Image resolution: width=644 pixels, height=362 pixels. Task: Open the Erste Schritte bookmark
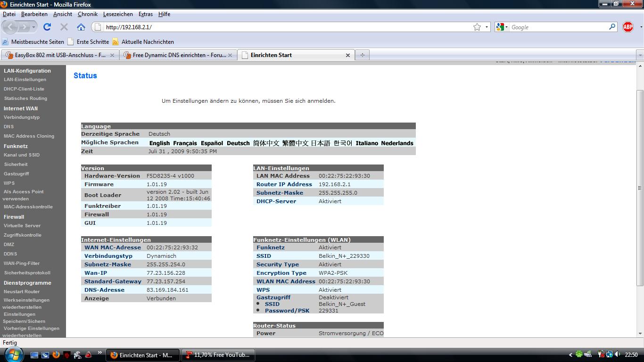click(88, 42)
